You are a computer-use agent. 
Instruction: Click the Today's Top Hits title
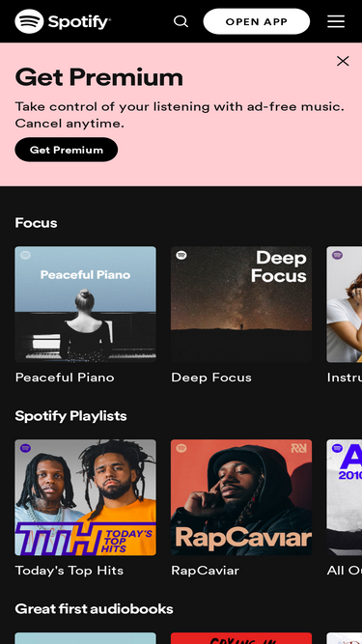(x=70, y=571)
